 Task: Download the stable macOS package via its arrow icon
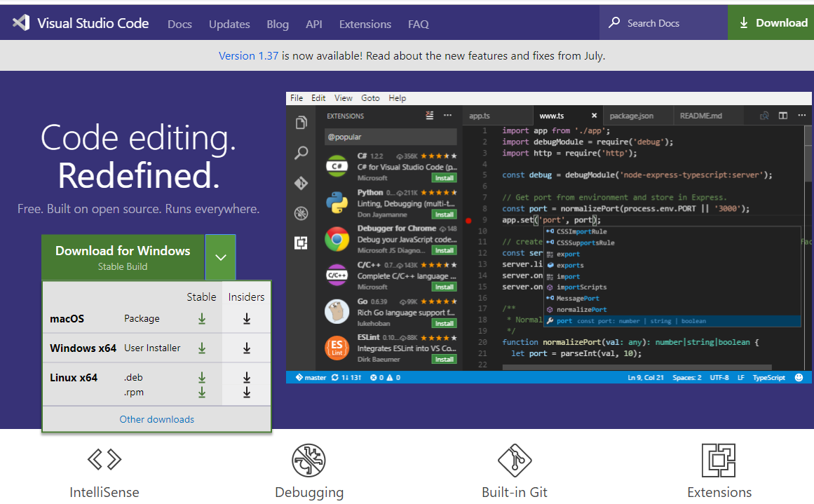(202, 318)
